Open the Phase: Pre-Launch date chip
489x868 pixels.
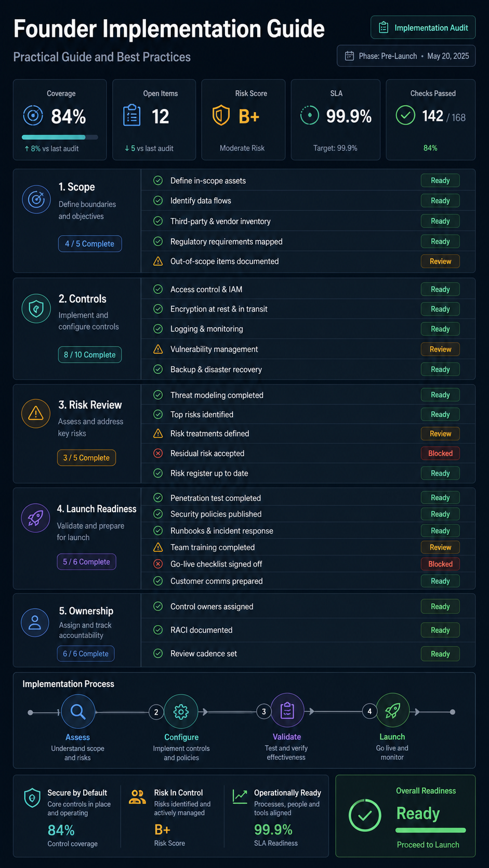406,56
